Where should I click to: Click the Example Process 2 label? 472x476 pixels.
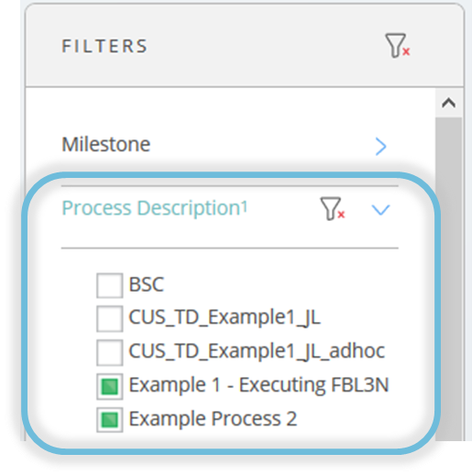click(213, 418)
